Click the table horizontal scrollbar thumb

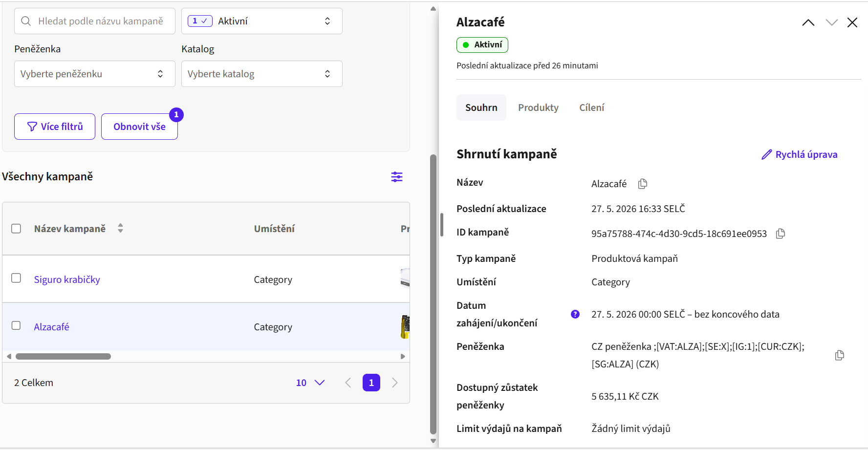point(63,356)
